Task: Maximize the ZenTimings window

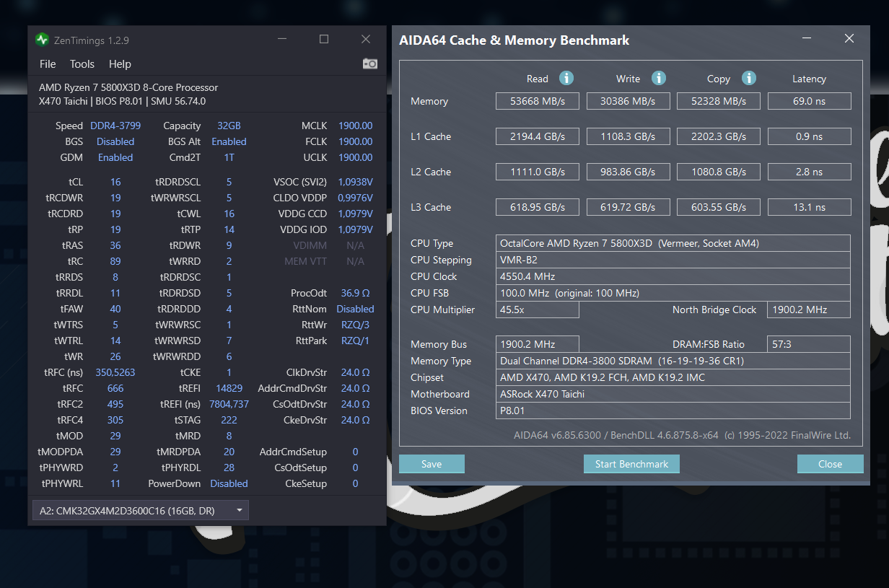Action: click(x=324, y=40)
